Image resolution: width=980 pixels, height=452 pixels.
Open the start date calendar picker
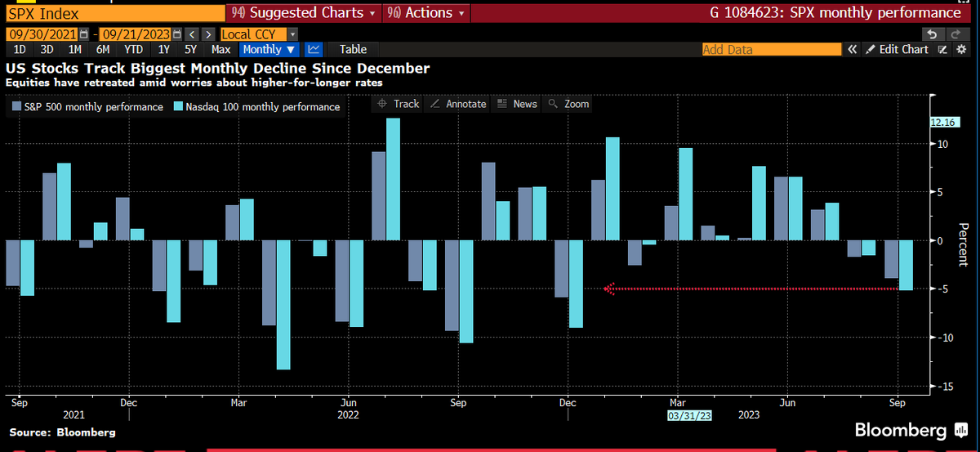pos(83,34)
